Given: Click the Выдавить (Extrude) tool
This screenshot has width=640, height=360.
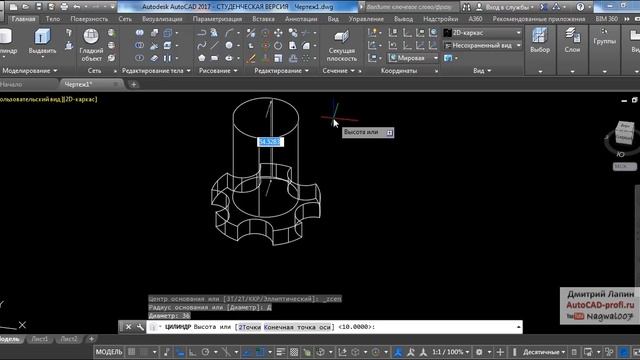Looking at the screenshot, I should pyautogui.click(x=42, y=42).
